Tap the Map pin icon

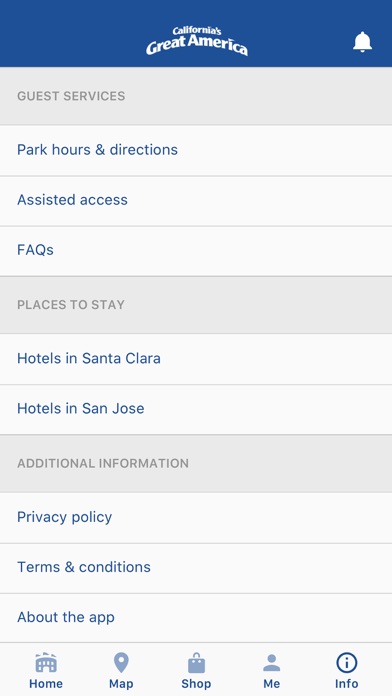coord(121,663)
